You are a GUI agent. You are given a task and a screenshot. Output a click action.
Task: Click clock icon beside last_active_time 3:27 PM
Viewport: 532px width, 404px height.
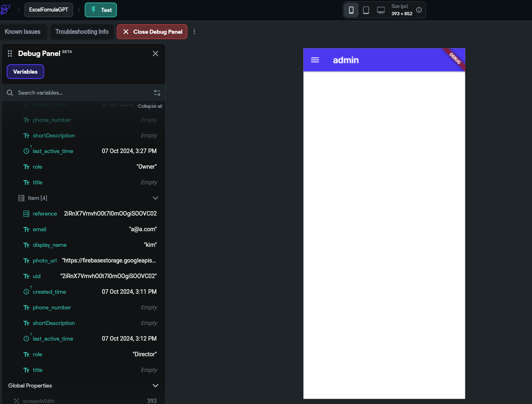[26, 151]
